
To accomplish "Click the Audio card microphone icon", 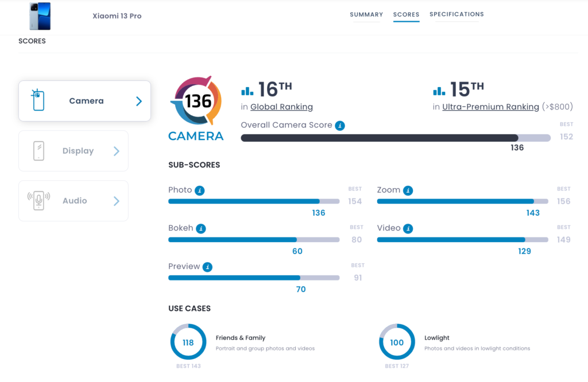I will [x=38, y=200].
